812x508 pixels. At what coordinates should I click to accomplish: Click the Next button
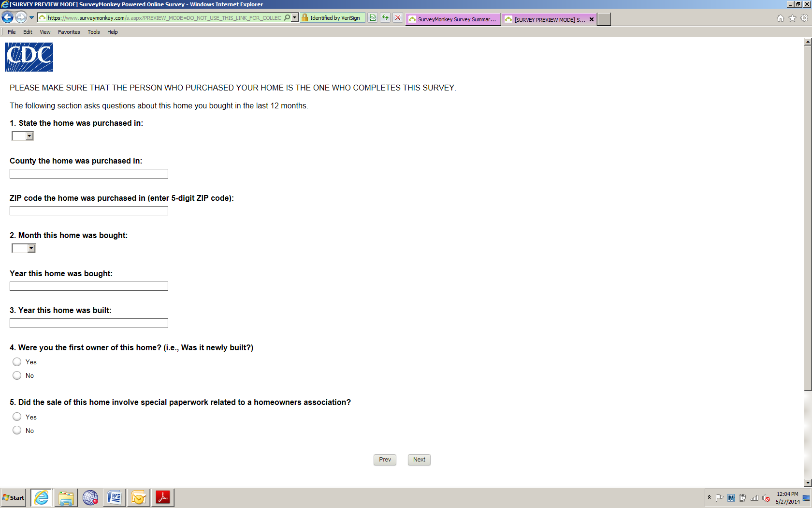point(419,460)
